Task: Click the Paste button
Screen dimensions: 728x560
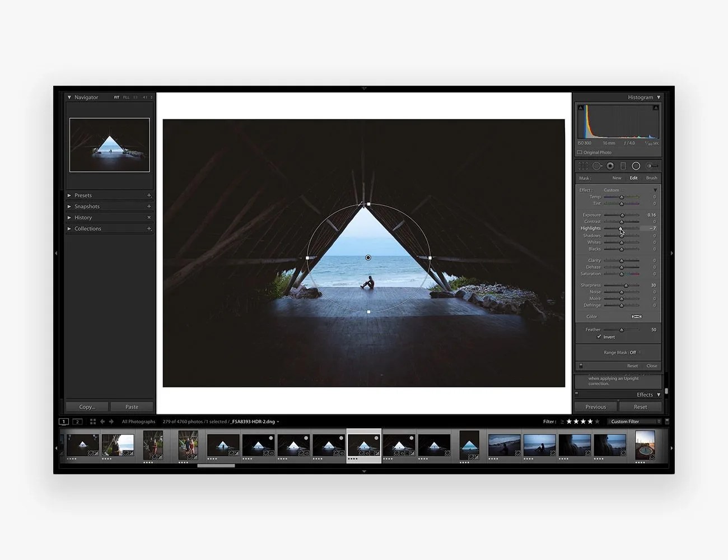Action: click(x=132, y=407)
